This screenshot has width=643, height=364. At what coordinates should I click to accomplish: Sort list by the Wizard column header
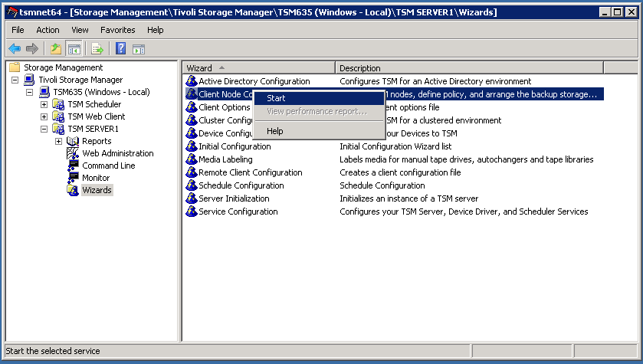[259, 68]
